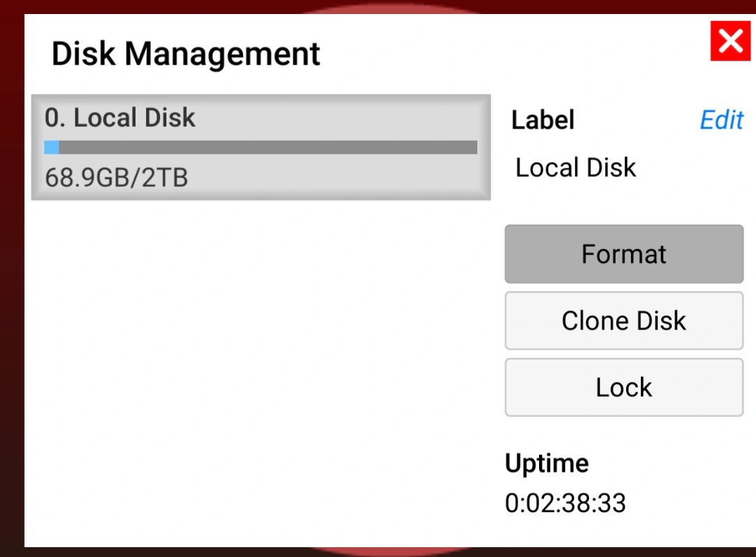
Task: Click the Disk Management title
Action: click(x=185, y=53)
